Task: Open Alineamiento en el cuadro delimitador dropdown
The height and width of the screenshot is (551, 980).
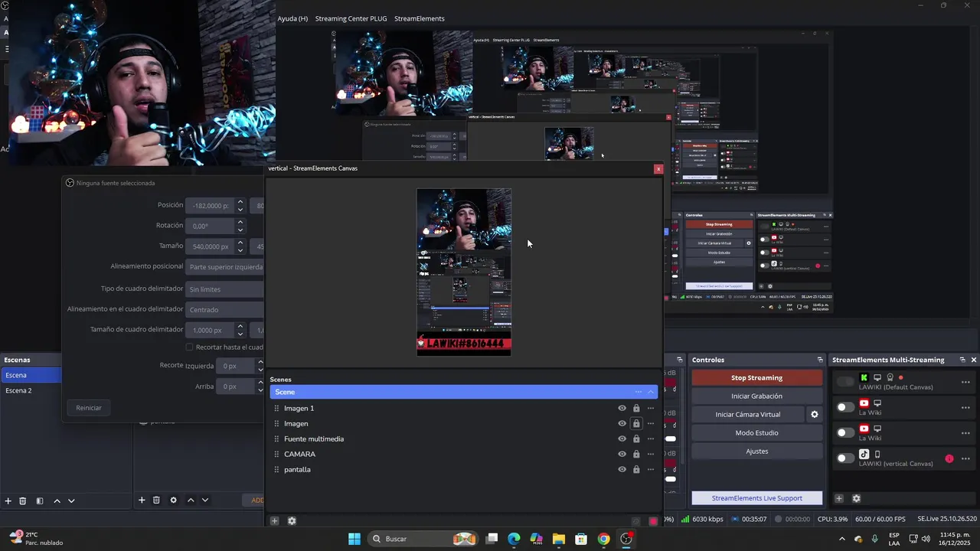Action: coord(225,309)
